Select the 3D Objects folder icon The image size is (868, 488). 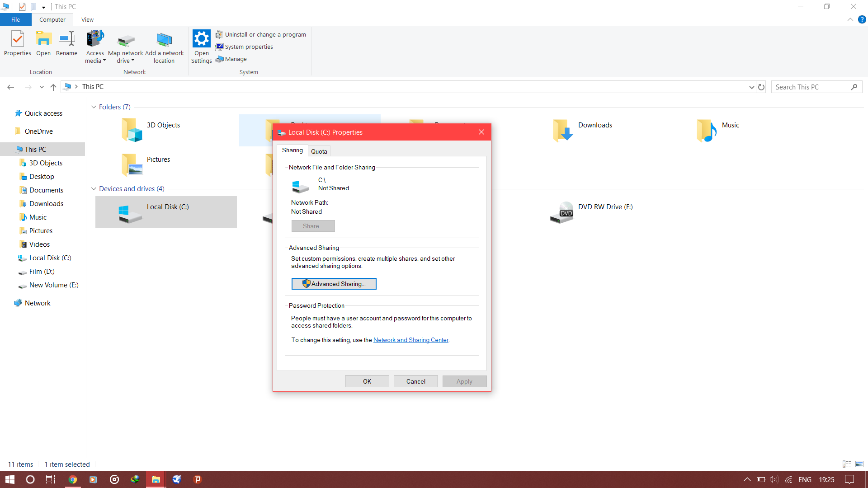tap(132, 130)
